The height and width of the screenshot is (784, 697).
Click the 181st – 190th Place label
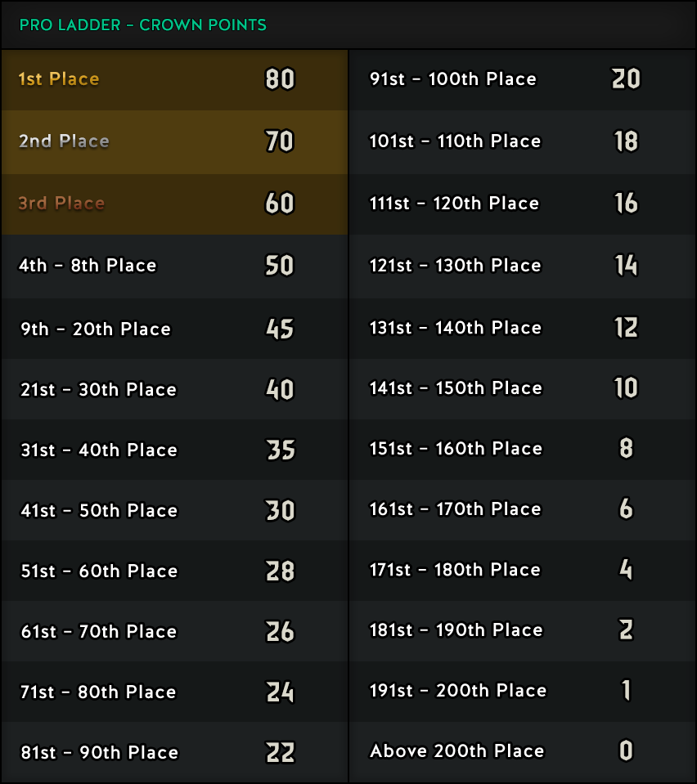pos(456,630)
